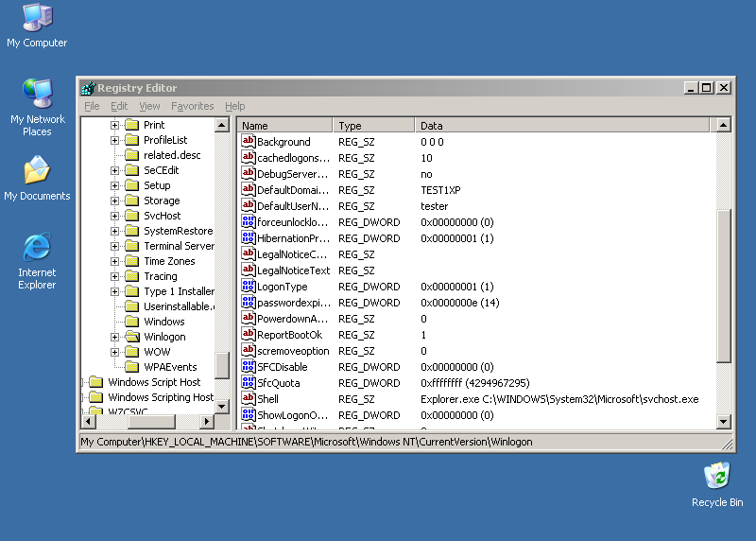Sort values by the Name column header
This screenshot has width=756, height=541.
[x=284, y=126]
